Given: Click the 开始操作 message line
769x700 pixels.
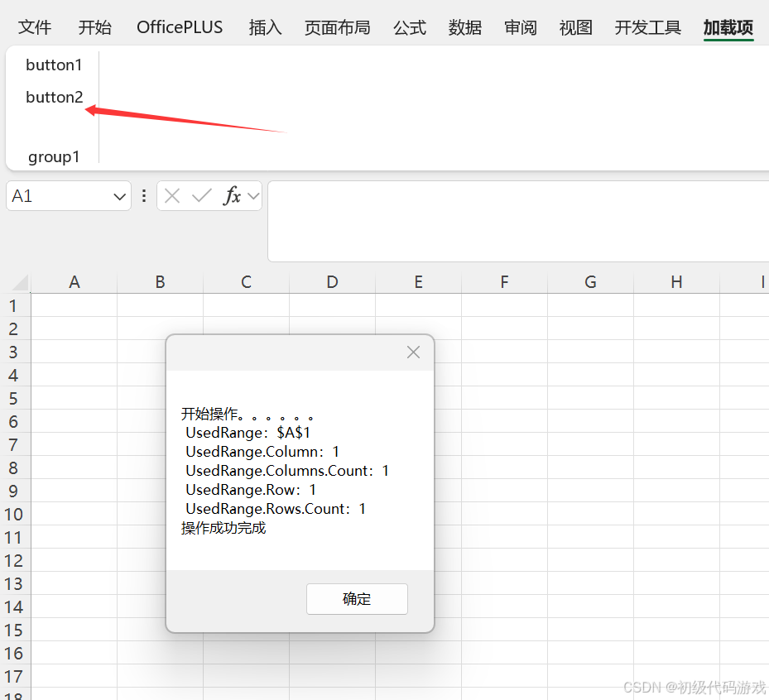Looking at the screenshot, I should pyautogui.click(x=248, y=415).
